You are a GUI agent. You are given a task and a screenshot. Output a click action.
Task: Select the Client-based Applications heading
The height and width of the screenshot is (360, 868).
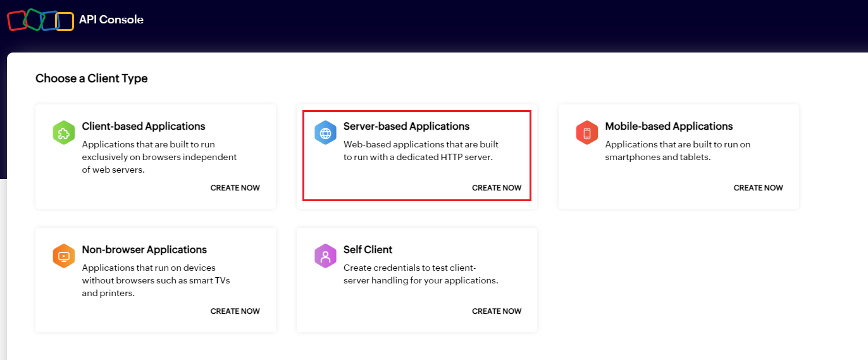click(144, 127)
